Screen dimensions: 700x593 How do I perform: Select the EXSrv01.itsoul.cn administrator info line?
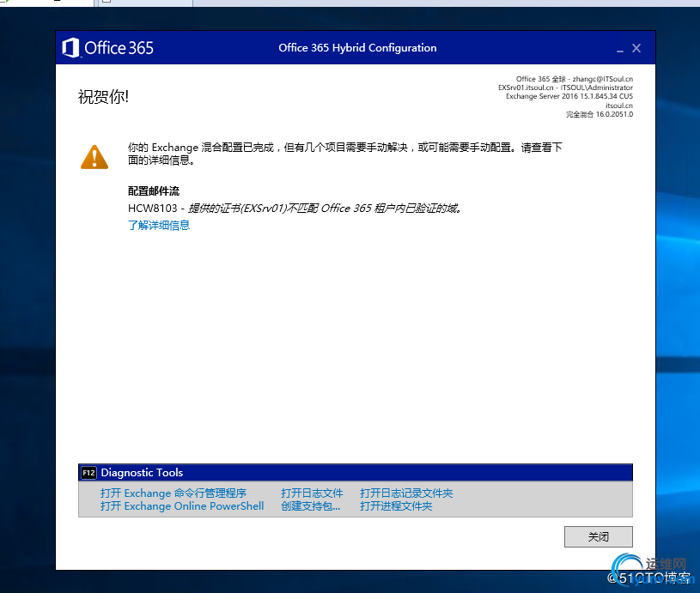tap(566, 88)
